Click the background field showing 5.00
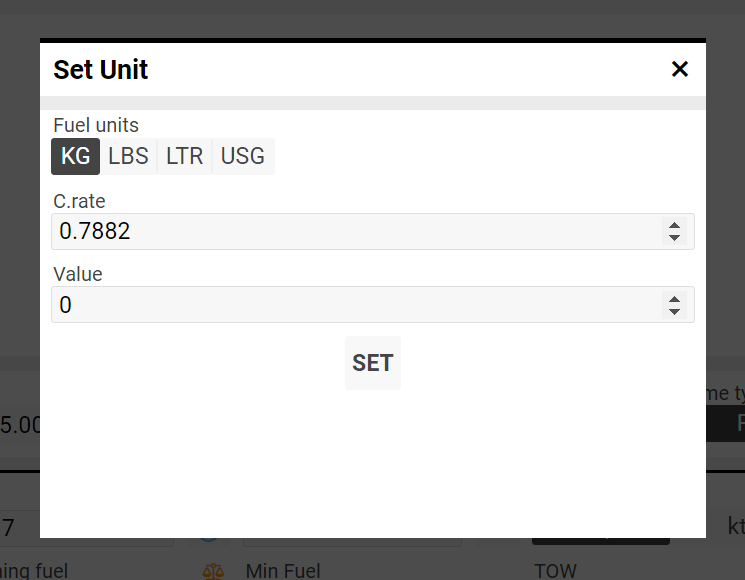This screenshot has width=745, height=580. 20,425
